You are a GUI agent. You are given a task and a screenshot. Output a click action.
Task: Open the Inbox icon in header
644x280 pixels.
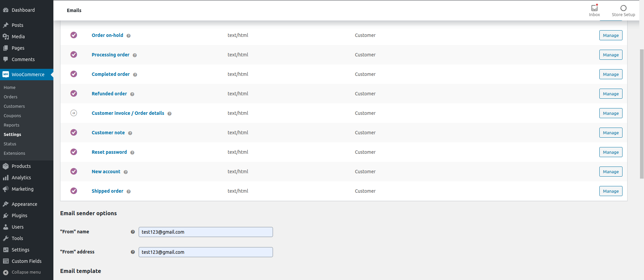(594, 8)
